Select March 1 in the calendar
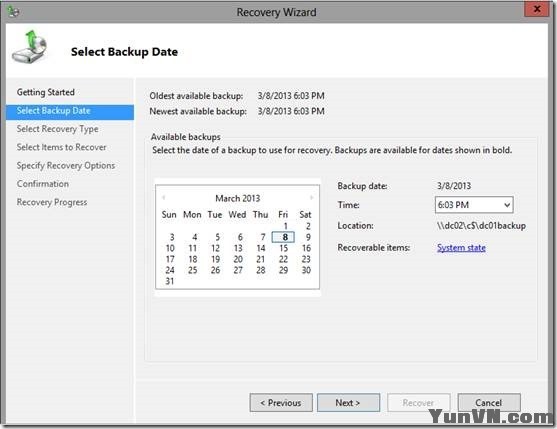Viewport: 557px width, 429px height. tap(285, 226)
